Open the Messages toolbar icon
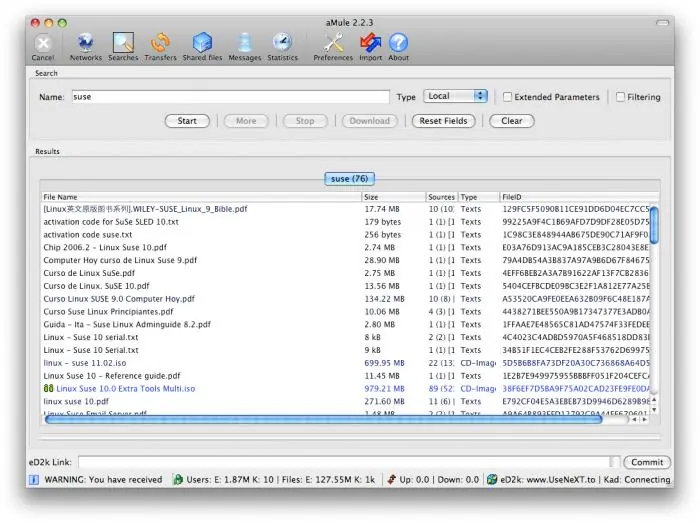The height and width of the screenshot is (523, 700). pos(245,43)
